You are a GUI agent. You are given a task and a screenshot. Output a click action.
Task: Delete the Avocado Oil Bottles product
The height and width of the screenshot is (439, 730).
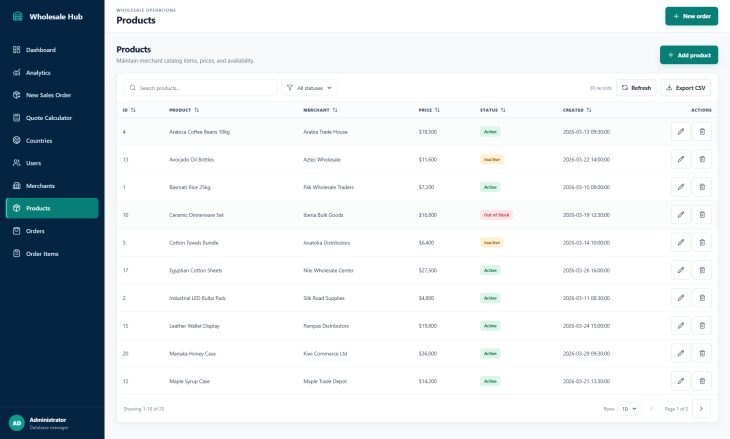702,159
